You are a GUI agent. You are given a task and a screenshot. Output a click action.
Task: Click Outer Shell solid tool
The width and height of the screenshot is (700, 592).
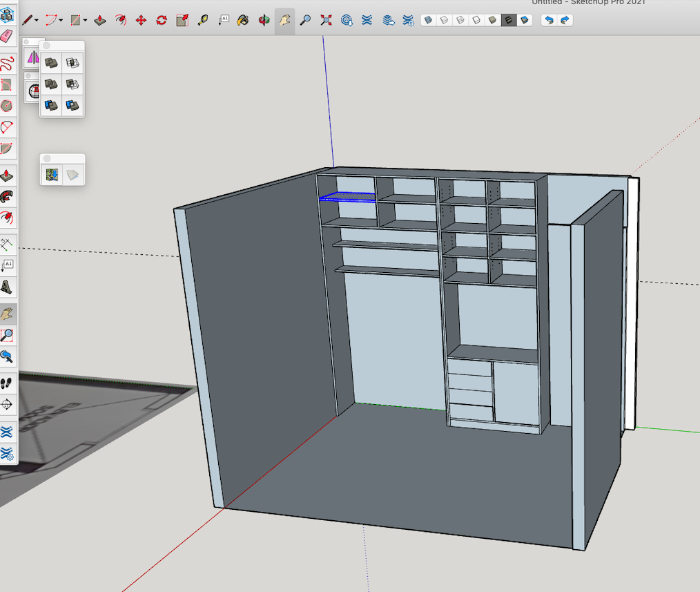[51, 63]
